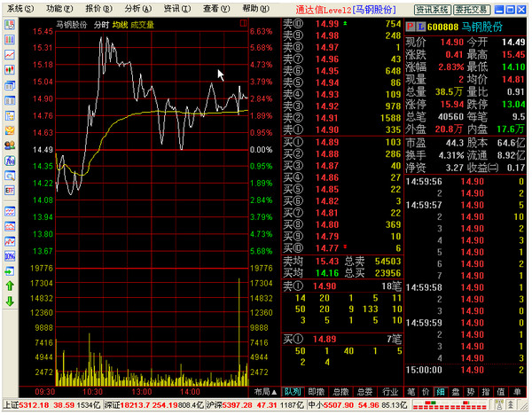Switch to the 队列 tab
The image size is (532, 415).
coord(293,392)
